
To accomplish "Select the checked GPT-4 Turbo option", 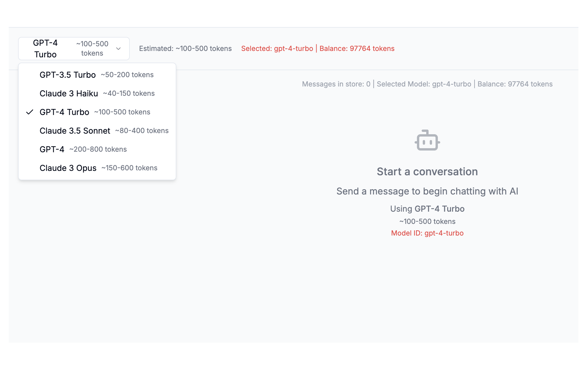I will 97,112.
